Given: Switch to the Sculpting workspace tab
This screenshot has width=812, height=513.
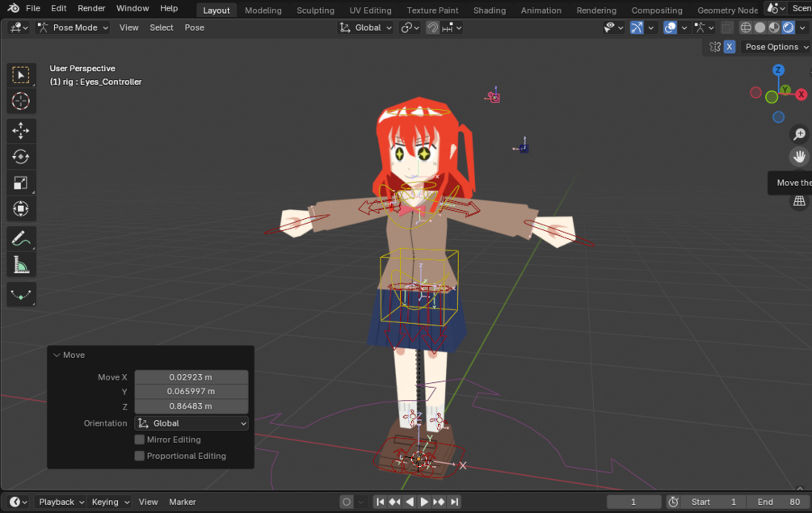Looking at the screenshot, I should pyautogui.click(x=315, y=11).
